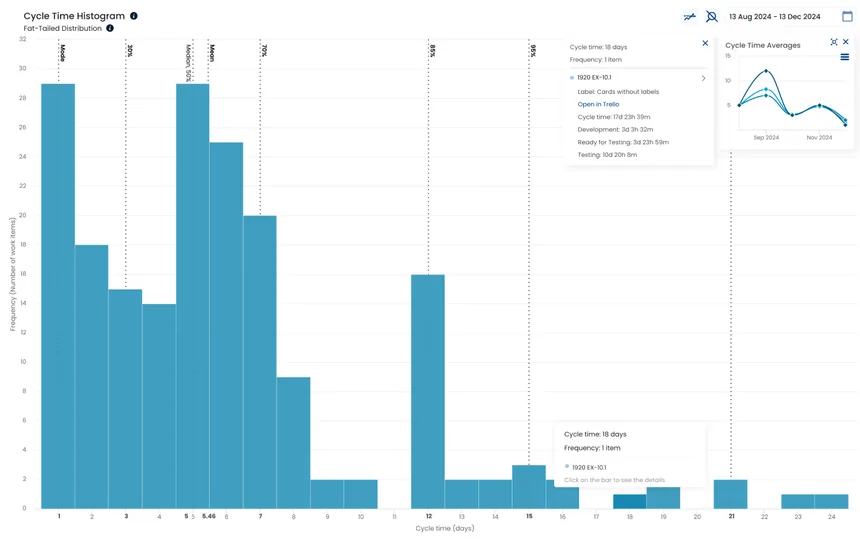Click the 24-day histogram bar
Image resolution: width=860 pixels, height=539 pixels.
[831, 501]
